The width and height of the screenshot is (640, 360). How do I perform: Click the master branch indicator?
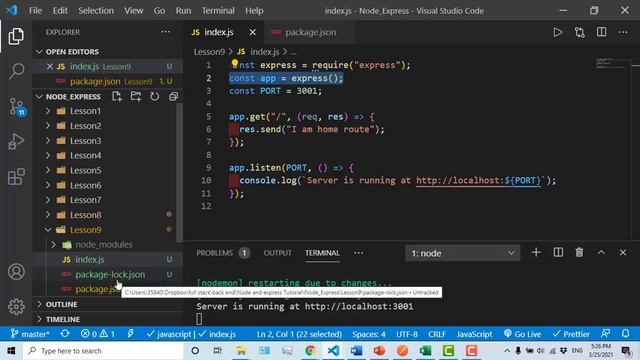click(30, 334)
